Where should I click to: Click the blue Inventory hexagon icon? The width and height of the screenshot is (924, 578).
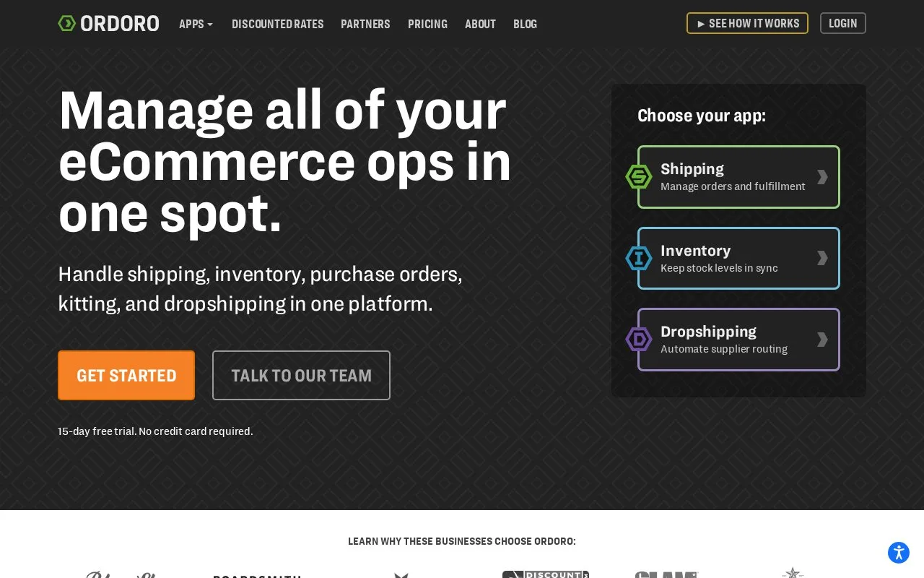click(x=639, y=258)
